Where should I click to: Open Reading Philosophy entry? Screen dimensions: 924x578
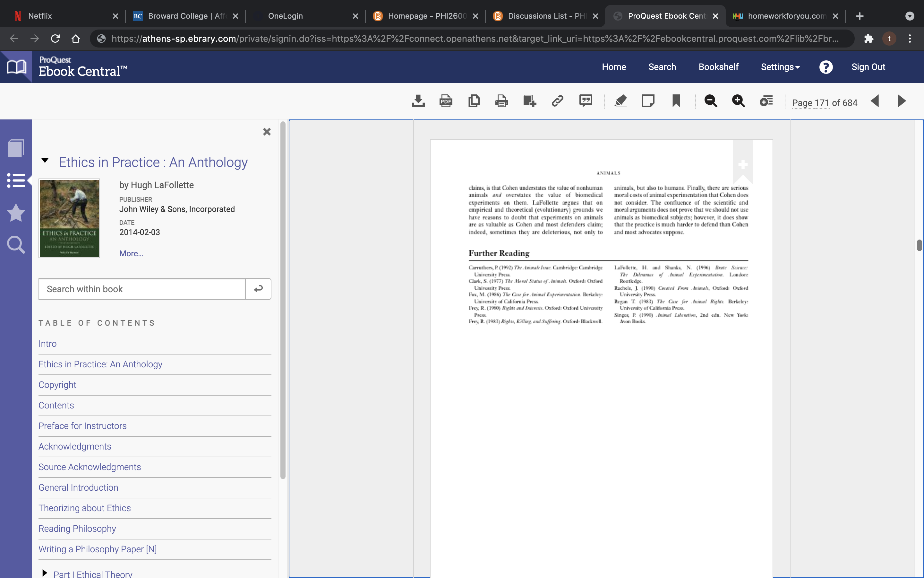pos(77,529)
